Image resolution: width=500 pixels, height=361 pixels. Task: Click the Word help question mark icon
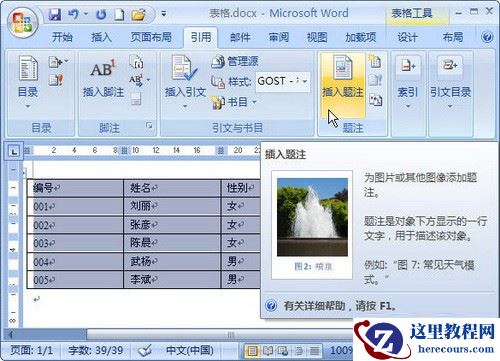(x=487, y=37)
